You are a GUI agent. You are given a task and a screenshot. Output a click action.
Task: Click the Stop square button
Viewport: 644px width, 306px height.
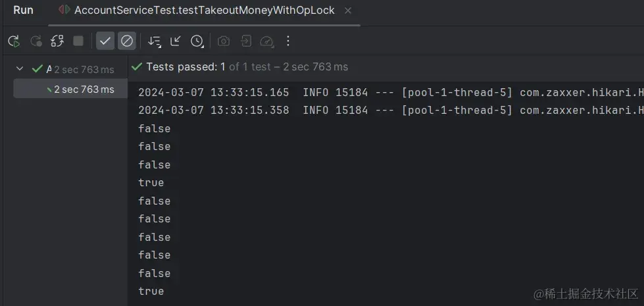click(78, 41)
